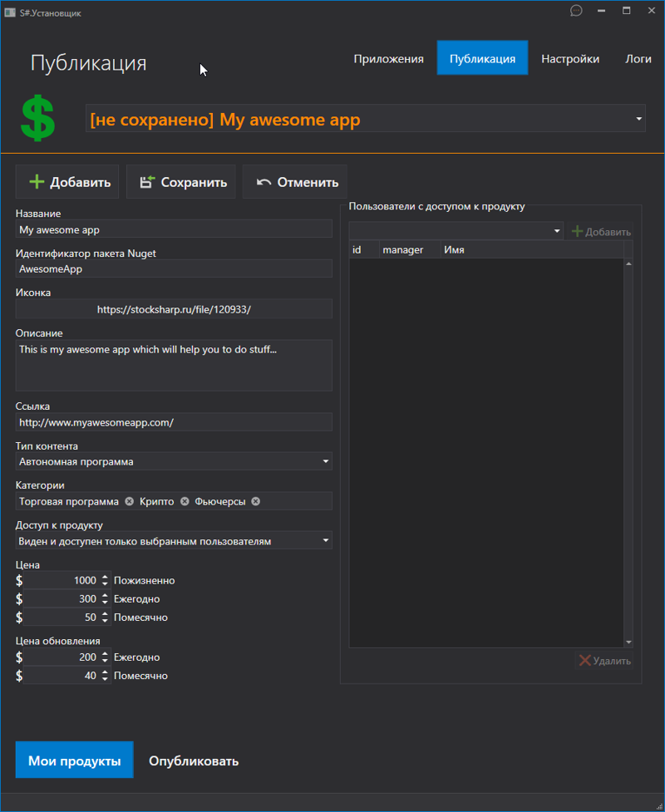Remove the Фьючерсы category tag
The width and height of the screenshot is (665, 812).
[256, 501]
